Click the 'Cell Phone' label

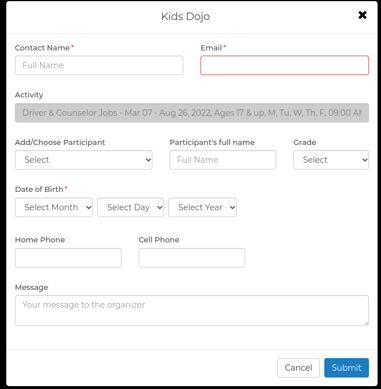(159, 240)
